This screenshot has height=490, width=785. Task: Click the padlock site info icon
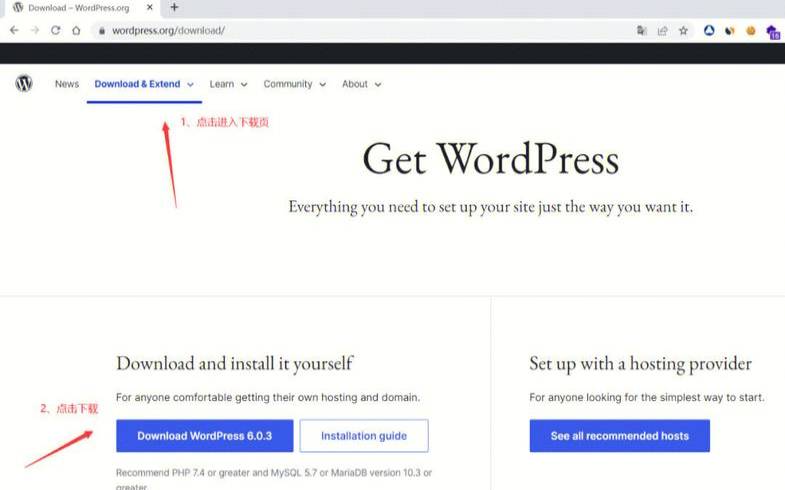click(x=102, y=31)
